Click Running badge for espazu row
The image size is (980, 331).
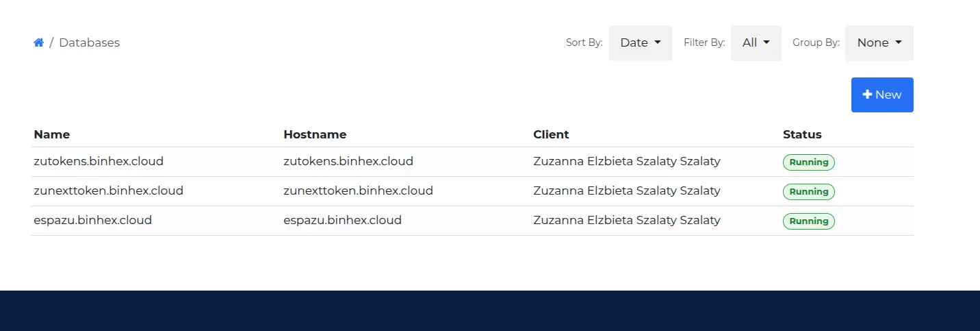click(809, 221)
